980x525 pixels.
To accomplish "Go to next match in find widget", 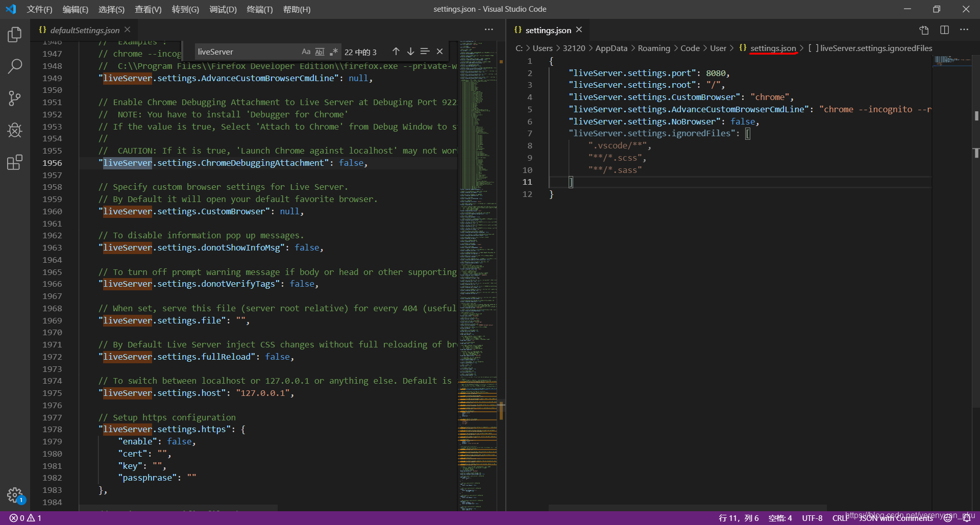I will (410, 52).
